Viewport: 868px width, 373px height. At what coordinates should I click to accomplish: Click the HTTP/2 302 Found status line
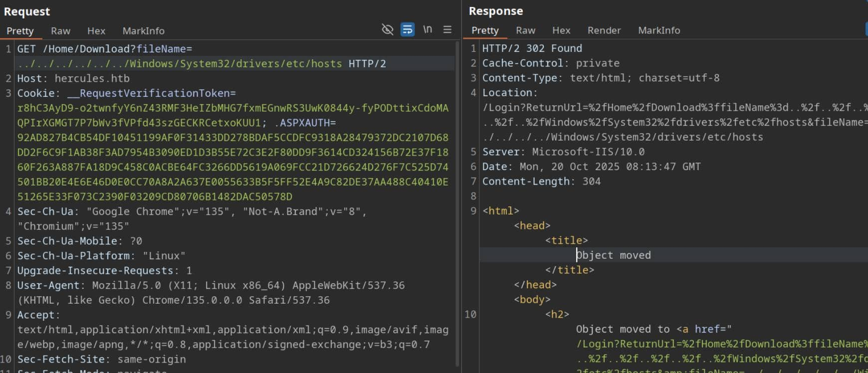coord(532,48)
